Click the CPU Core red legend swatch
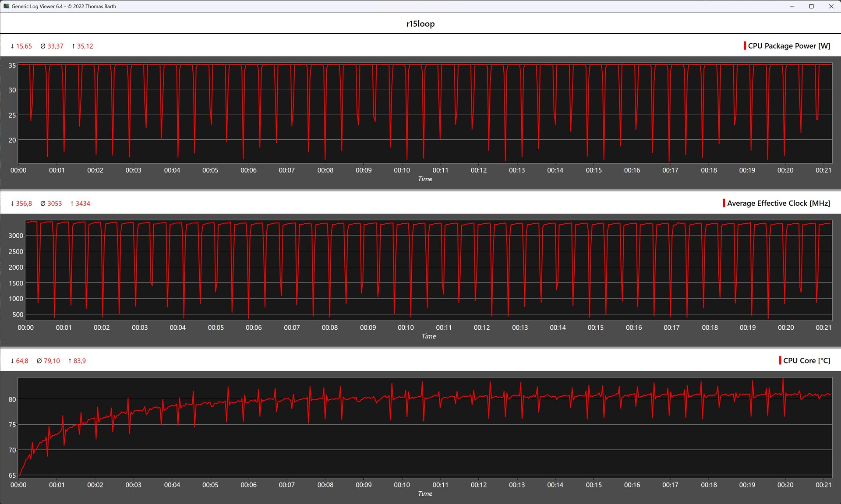Viewport: 841px width, 504px height. click(780, 360)
